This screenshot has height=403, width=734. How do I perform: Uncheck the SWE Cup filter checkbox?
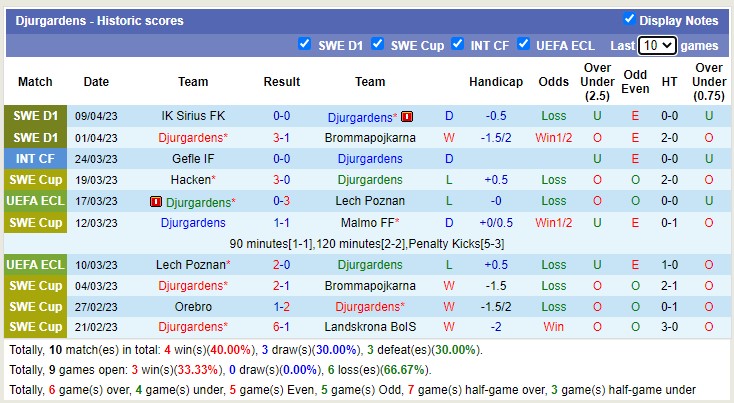tap(378, 44)
